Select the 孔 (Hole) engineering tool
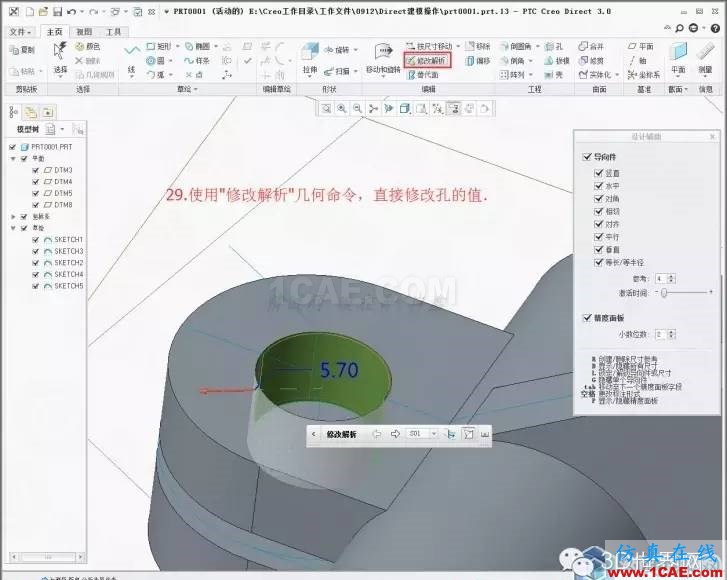The width and height of the screenshot is (727, 580). click(x=554, y=46)
